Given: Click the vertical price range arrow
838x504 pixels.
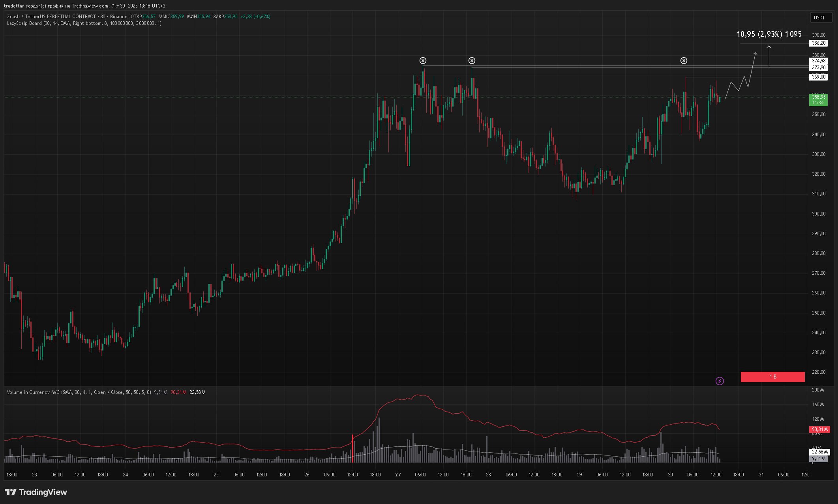Looking at the screenshot, I should [x=769, y=56].
